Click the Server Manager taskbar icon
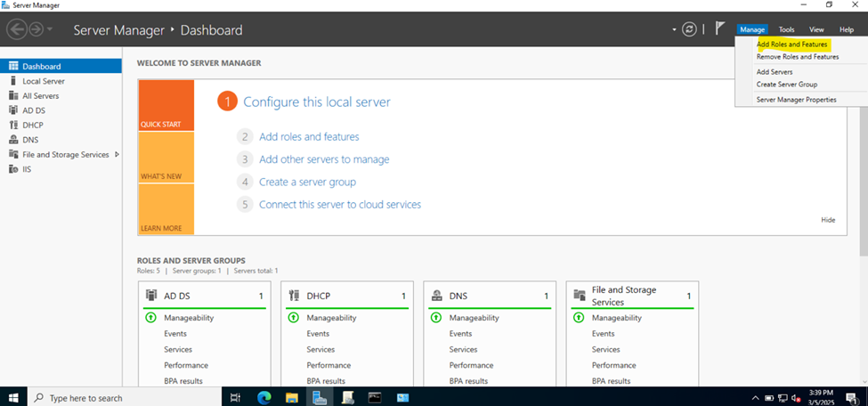The width and height of the screenshot is (868, 406). pos(320,398)
